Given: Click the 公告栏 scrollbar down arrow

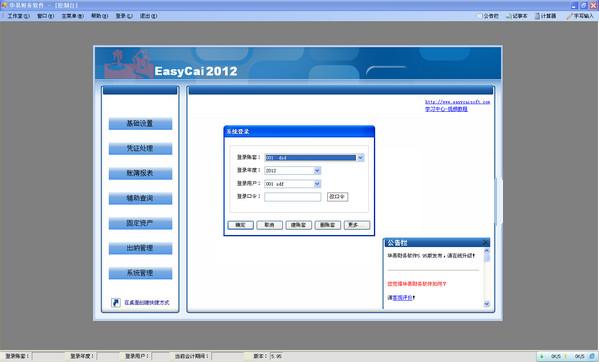Looking at the screenshot, I should coord(487,304).
